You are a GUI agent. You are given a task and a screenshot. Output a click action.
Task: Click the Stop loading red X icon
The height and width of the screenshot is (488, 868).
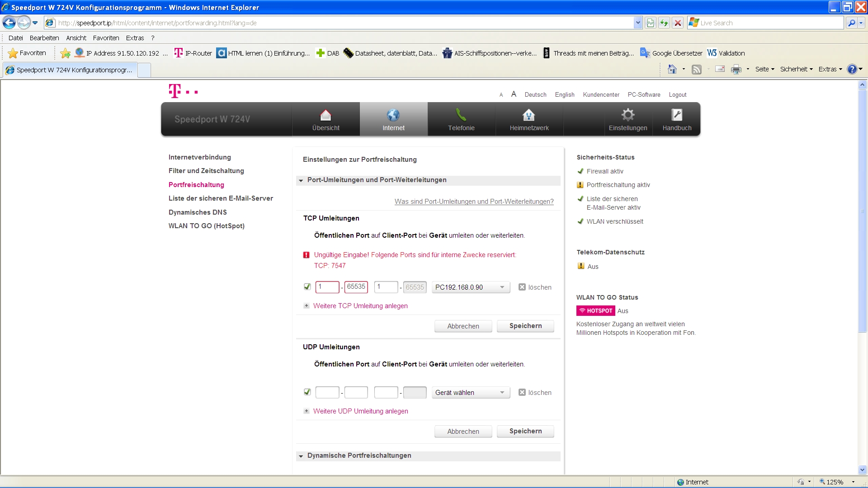click(x=678, y=23)
